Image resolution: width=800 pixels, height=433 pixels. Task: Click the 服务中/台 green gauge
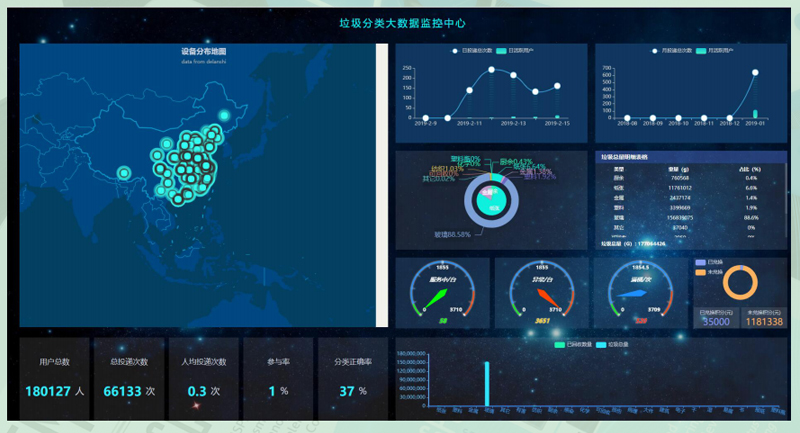(x=443, y=292)
